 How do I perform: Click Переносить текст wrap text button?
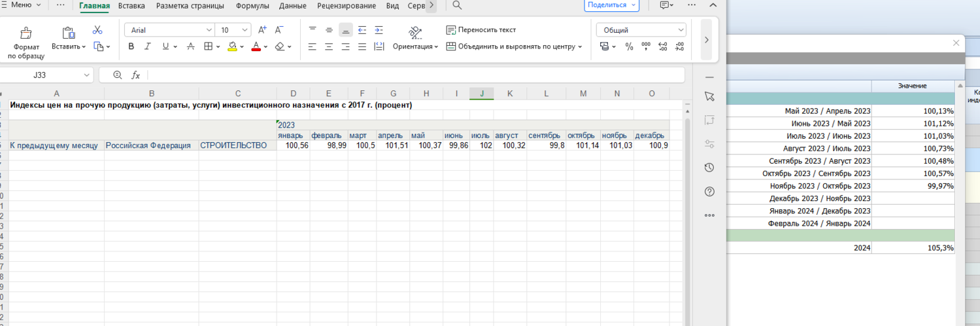[x=481, y=30]
